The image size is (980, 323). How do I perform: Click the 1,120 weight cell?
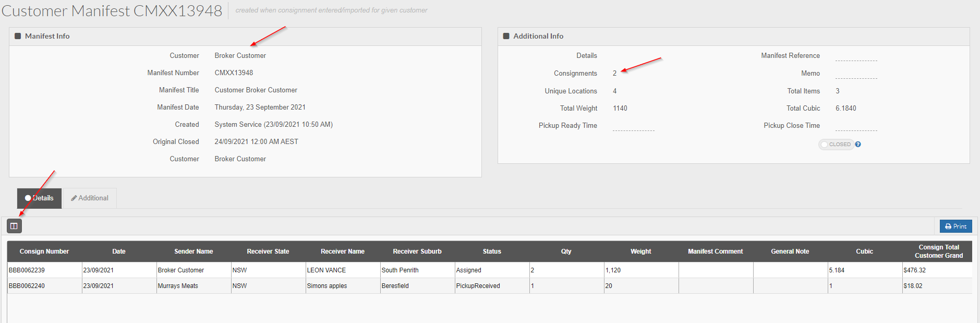641,270
